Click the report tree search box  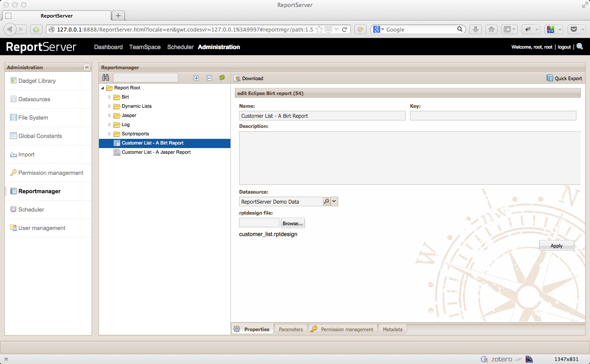[145, 78]
